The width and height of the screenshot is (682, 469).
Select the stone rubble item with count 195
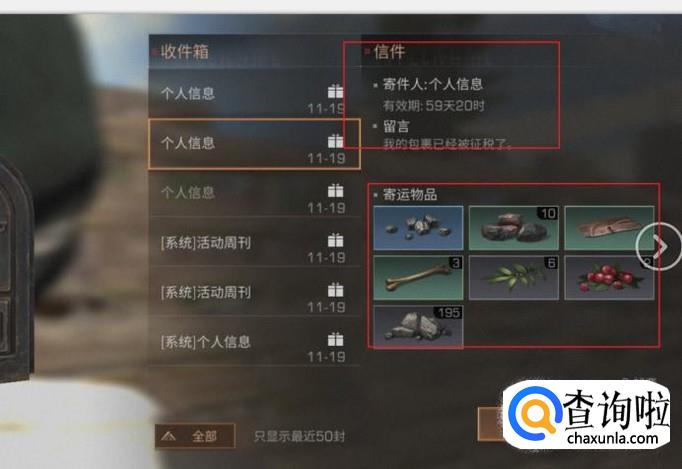pos(418,326)
